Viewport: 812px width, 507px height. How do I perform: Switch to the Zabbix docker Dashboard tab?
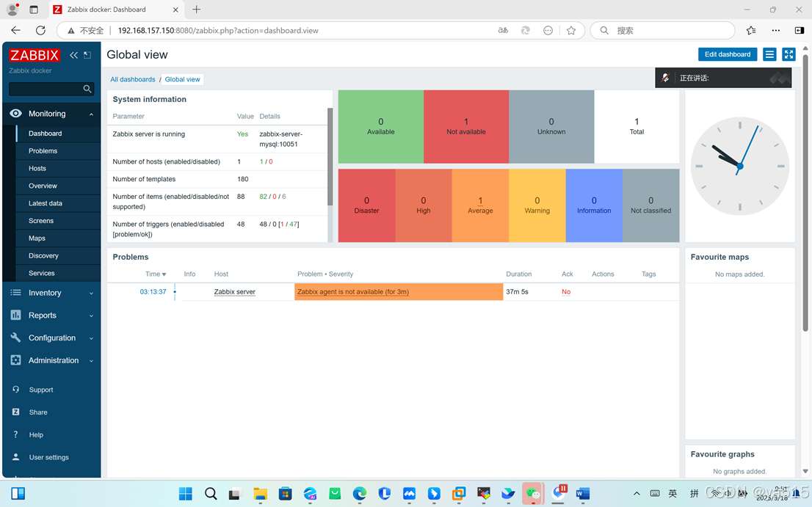coord(117,10)
